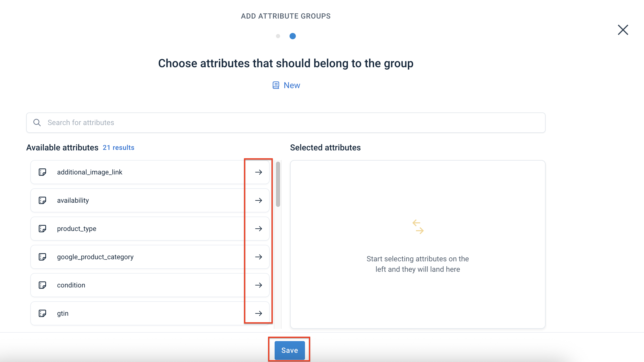
Task: Add condition to the selected attributes
Action: pyautogui.click(x=258, y=285)
